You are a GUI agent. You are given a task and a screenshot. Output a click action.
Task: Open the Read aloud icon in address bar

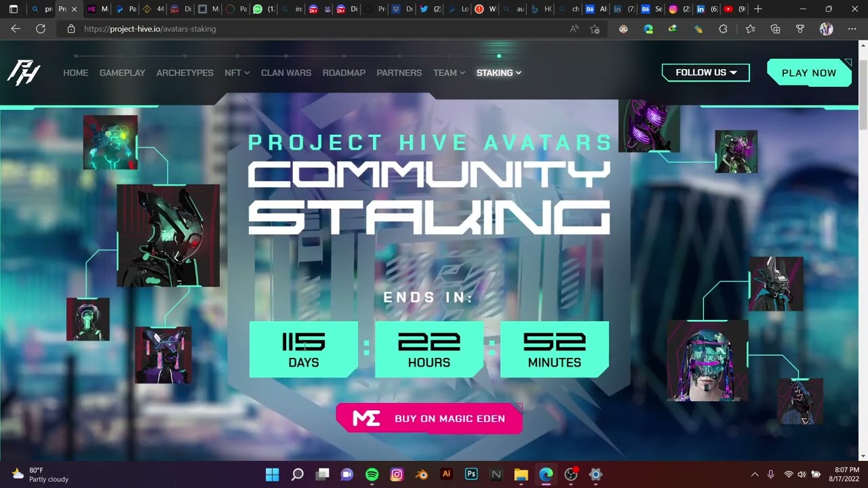(x=574, y=29)
